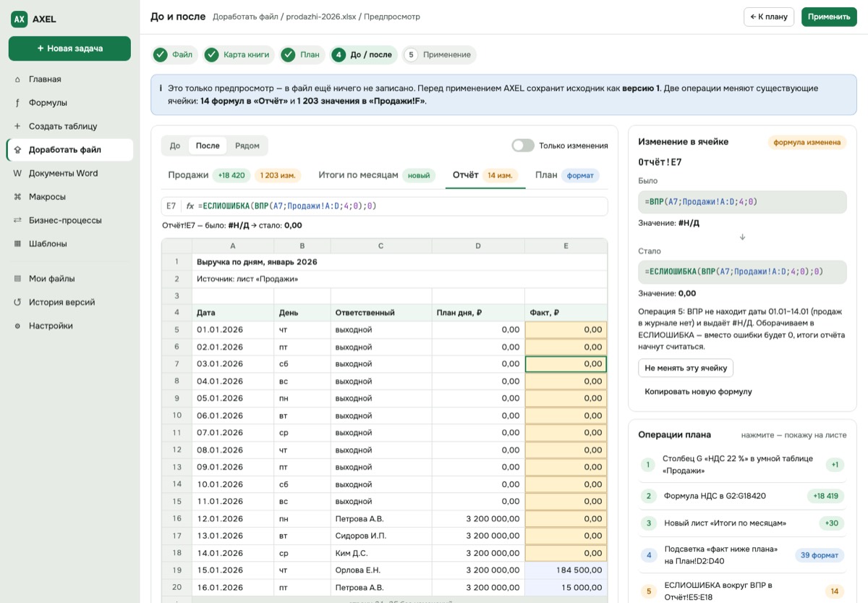This screenshot has height=603, width=868.
Task: Select operation Формула НДС в G2:G18420
Action: (742, 496)
